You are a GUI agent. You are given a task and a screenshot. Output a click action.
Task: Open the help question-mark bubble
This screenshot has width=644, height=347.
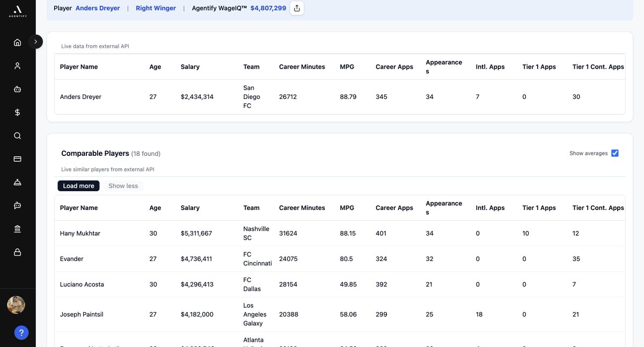(x=21, y=332)
